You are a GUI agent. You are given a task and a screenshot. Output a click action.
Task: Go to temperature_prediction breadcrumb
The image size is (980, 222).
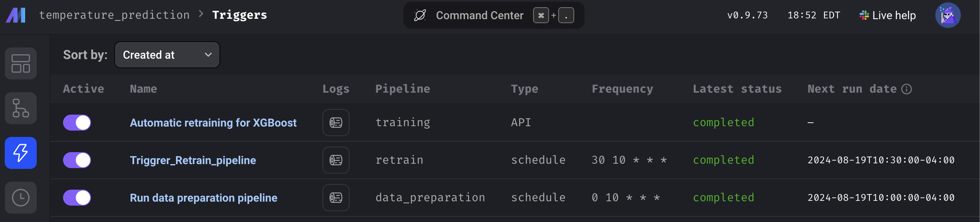(115, 15)
